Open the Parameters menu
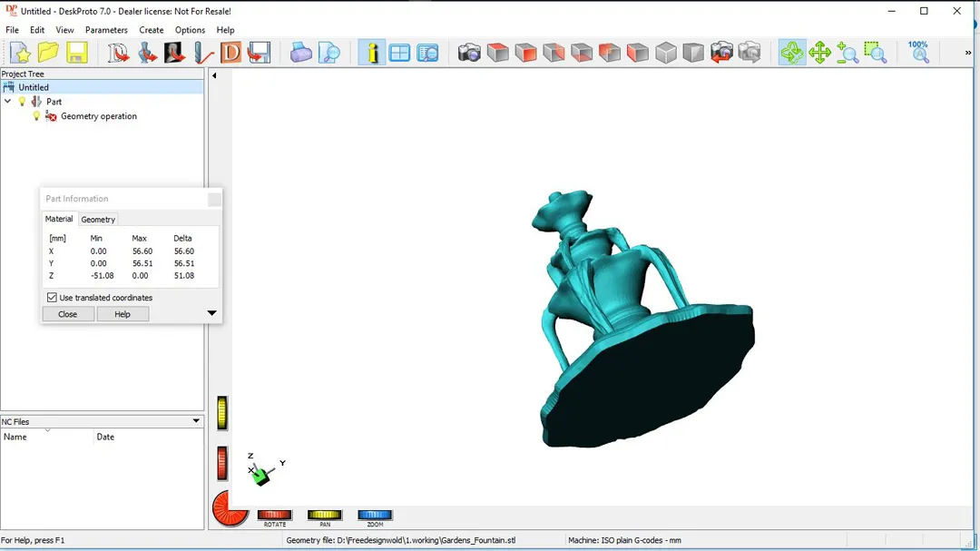 point(106,30)
